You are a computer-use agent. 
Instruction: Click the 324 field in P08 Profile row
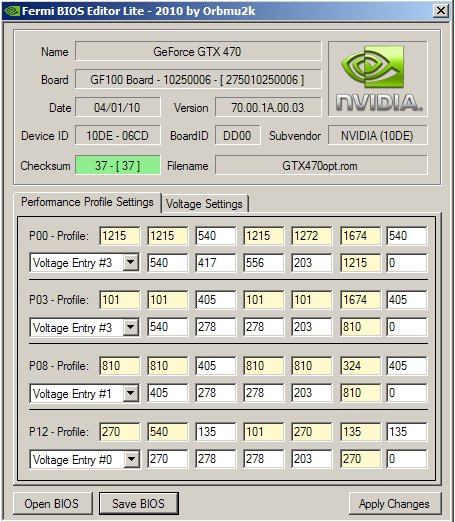[x=360, y=366]
